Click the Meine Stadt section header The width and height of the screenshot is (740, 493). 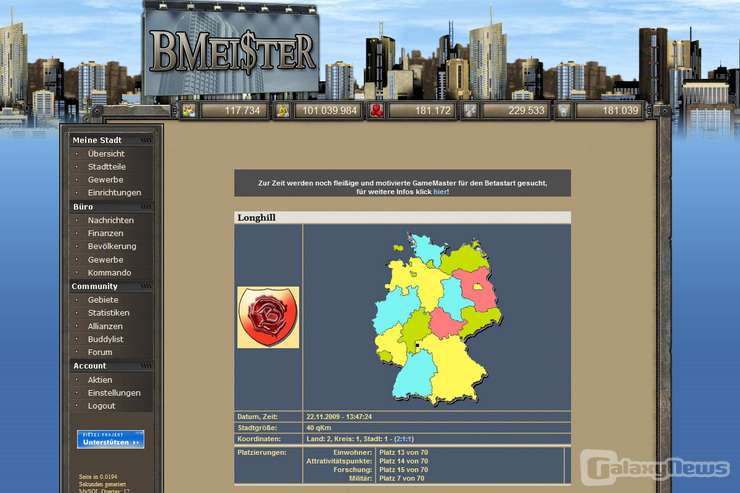97,140
